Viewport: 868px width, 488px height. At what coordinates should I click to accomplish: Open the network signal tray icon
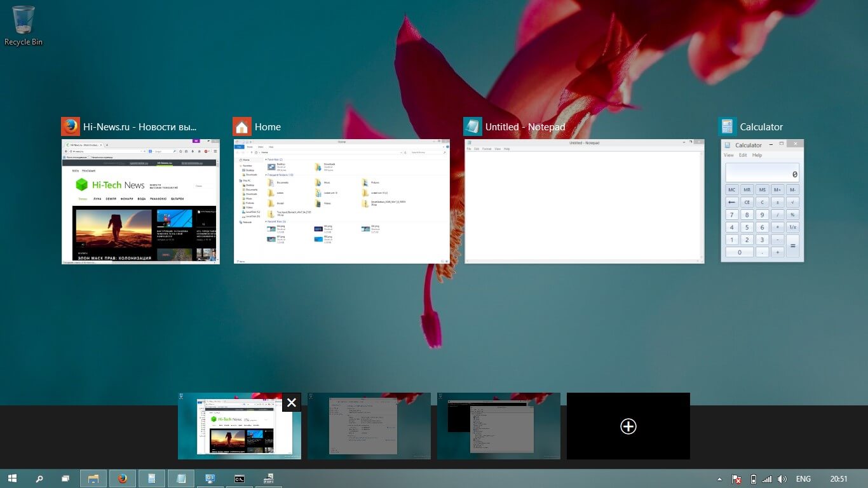(767, 479)
